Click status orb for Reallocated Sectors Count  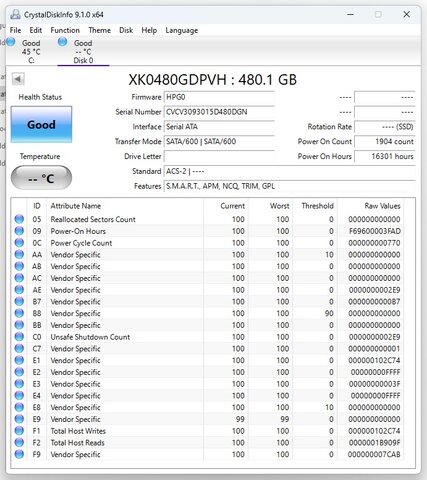tap(19, 219)
